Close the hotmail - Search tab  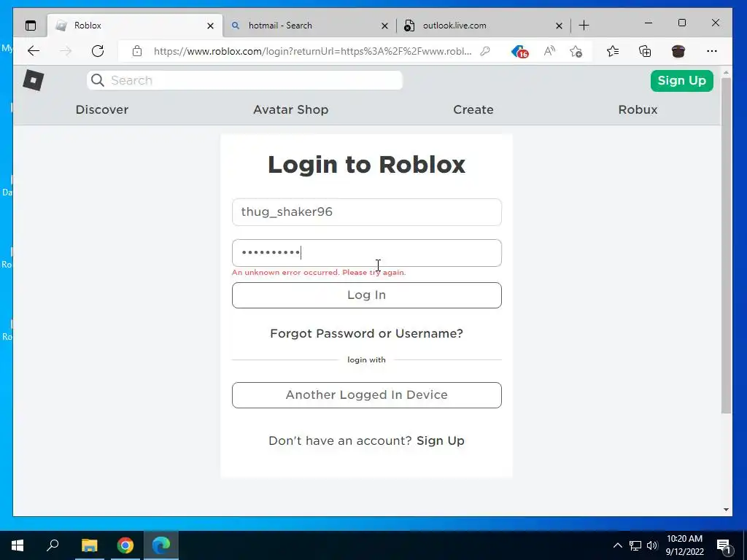(x=385, y=26)
